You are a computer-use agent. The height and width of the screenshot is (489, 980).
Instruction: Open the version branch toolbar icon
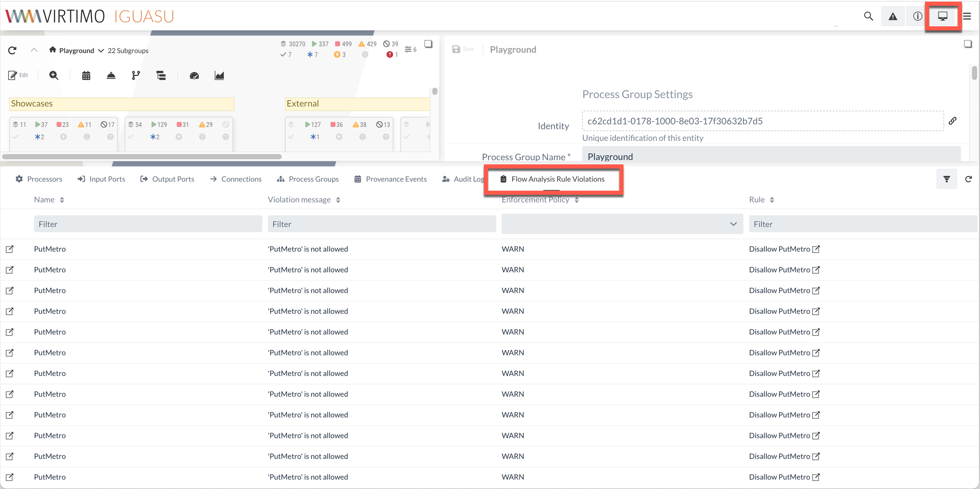pos(136,76)
